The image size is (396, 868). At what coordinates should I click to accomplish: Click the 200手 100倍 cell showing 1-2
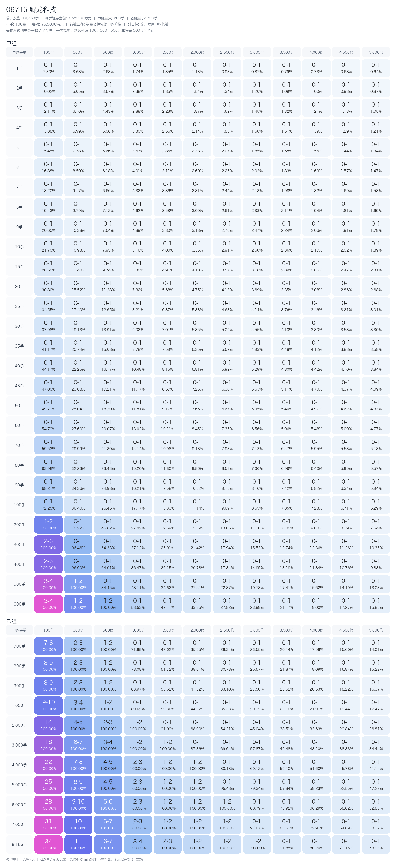pos(48,524)
